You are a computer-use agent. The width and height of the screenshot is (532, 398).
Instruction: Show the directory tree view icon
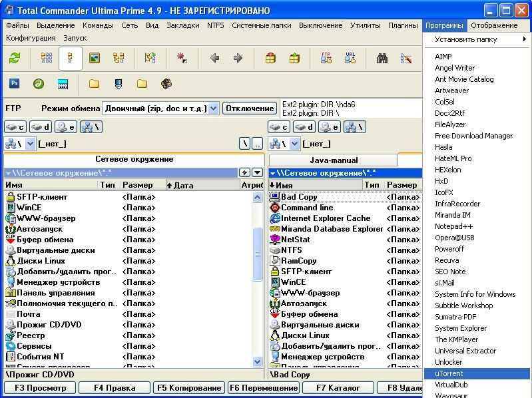tap(119, 58)
